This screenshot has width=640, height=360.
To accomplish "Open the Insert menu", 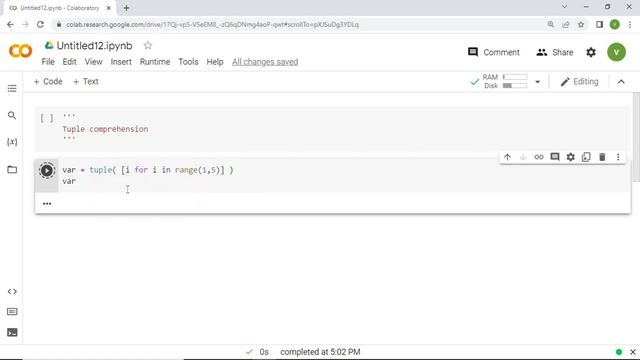I will coord(121,62).
